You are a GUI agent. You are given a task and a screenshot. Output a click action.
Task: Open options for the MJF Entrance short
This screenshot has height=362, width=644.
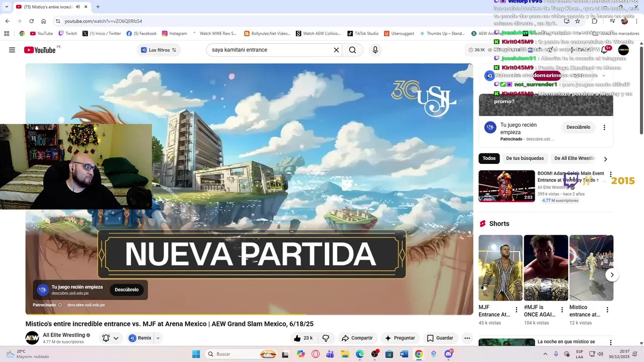tap(516, 310)
